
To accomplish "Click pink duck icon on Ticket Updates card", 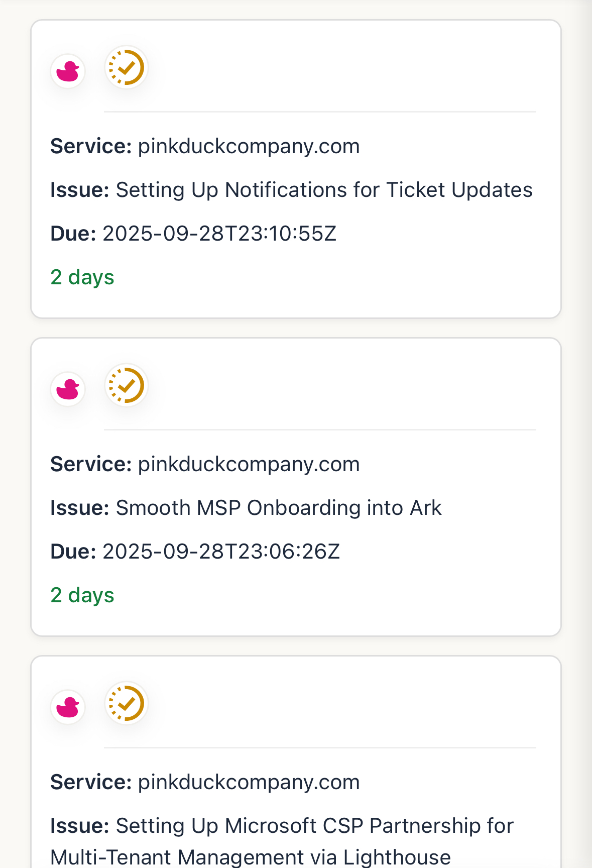I will coord(68,71).
